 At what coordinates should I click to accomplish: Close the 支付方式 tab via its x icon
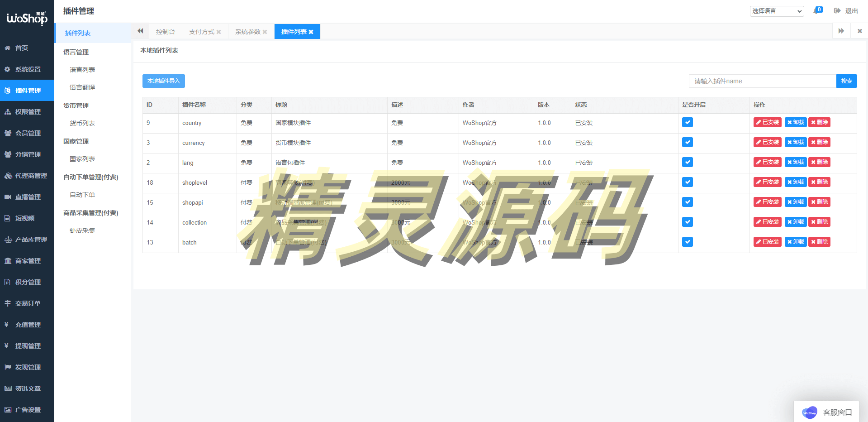point(219,32)
